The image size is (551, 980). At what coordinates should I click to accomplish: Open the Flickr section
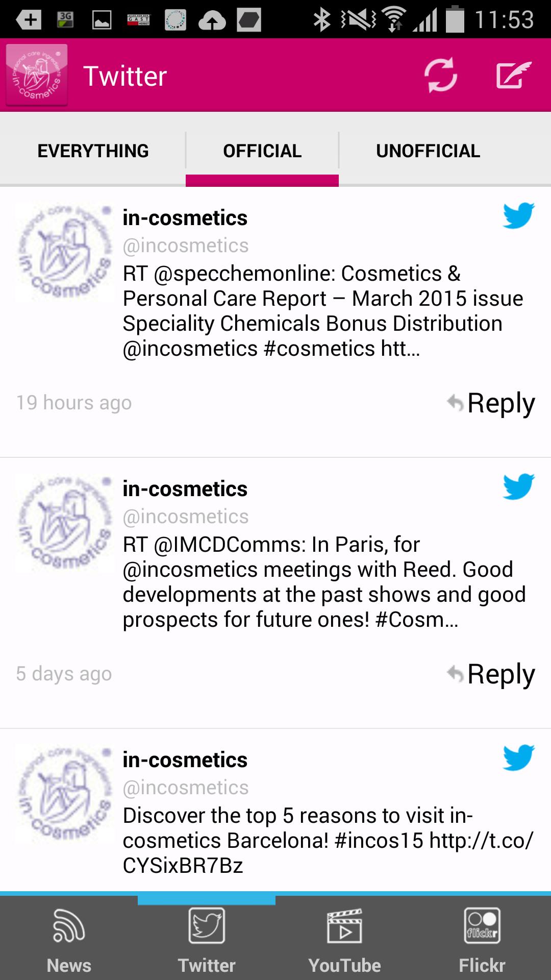pos(482,939)
